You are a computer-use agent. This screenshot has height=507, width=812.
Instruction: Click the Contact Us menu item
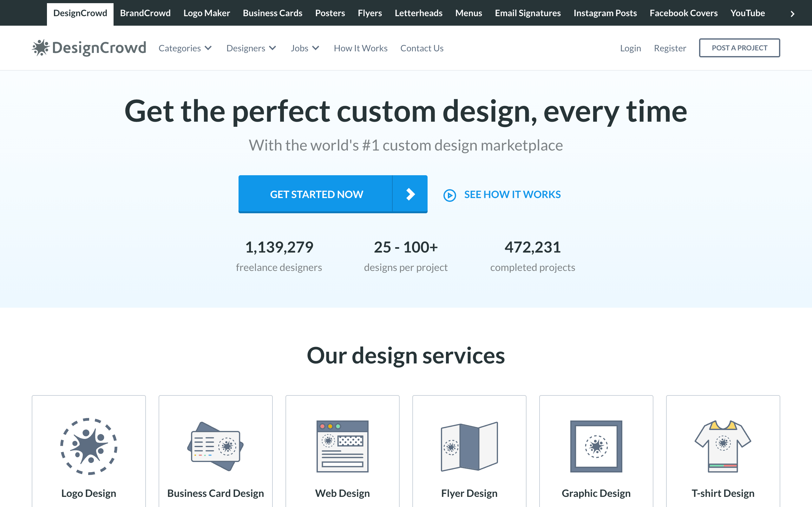point(422,48)
